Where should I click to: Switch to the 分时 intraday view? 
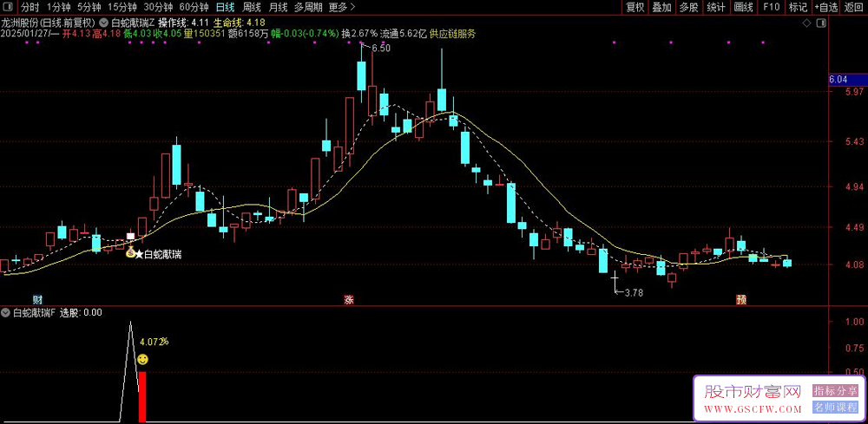coord(30,7)
